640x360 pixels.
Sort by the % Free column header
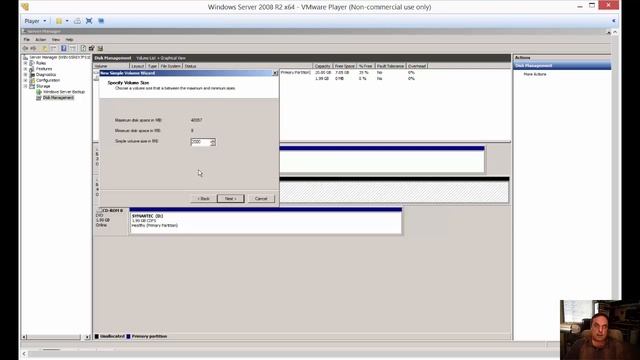(366, 66)
